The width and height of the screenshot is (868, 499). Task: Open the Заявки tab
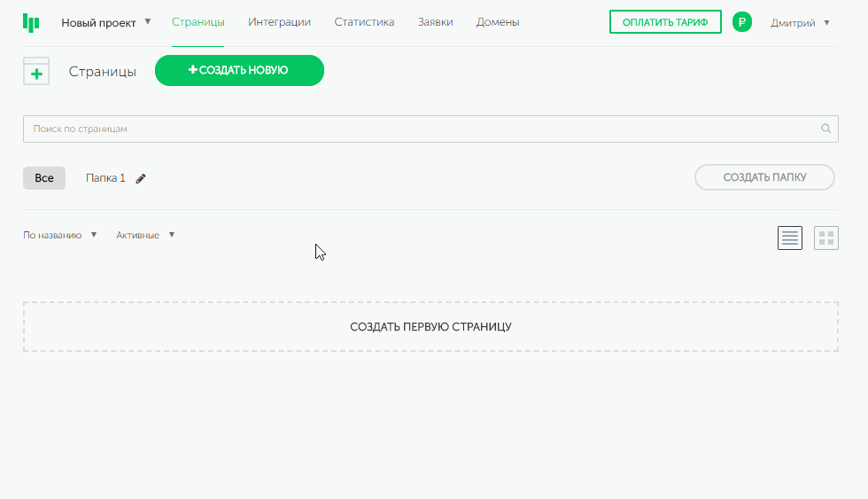435,22
